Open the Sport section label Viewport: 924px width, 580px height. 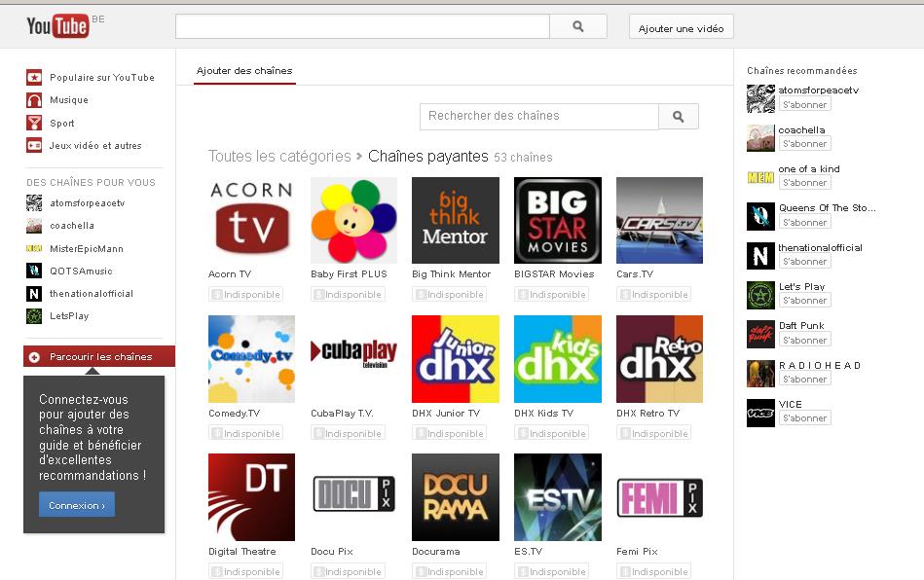pyautogui.click(x=62, y=123)
